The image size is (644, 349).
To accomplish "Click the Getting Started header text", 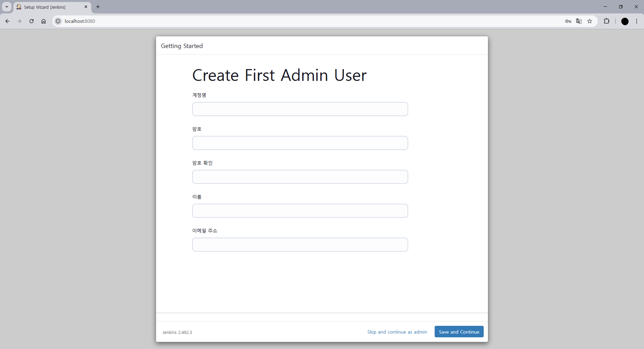I will pyautogui.click(x=182, y=46).
